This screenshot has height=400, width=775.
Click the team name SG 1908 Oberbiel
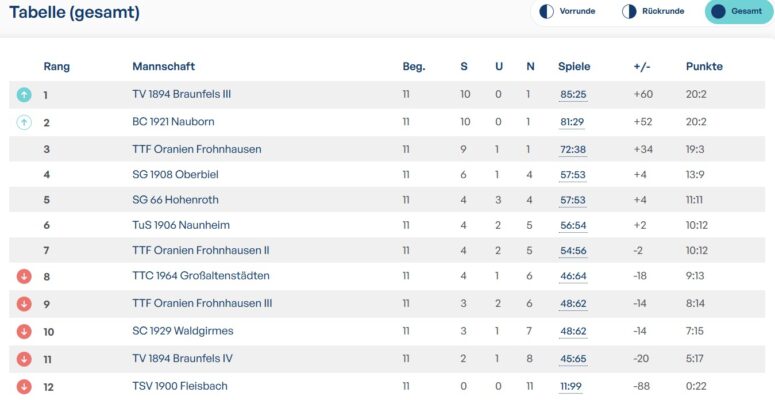point(175,174)
